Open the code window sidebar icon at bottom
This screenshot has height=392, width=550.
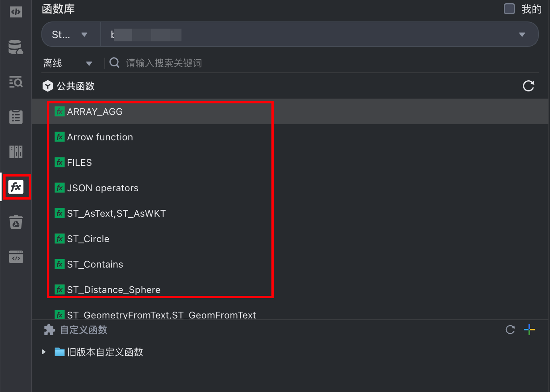(x=16, y=257)
